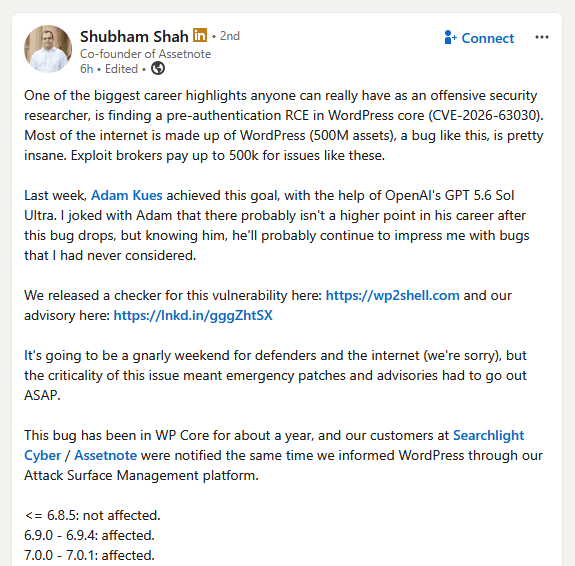The width and height of the screenshot is (575, 566).
Task: Click the LinkedIn Premium badge icon
Action: pyautogui.click(x=200, y=35)
